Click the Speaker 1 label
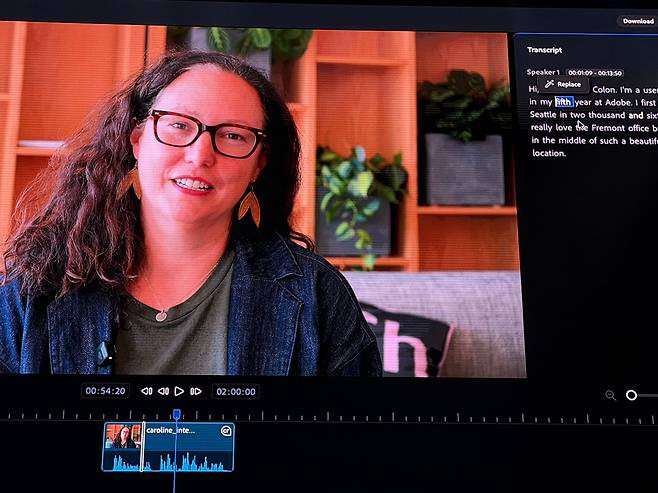The image size is (658, 493). point(543,72)
